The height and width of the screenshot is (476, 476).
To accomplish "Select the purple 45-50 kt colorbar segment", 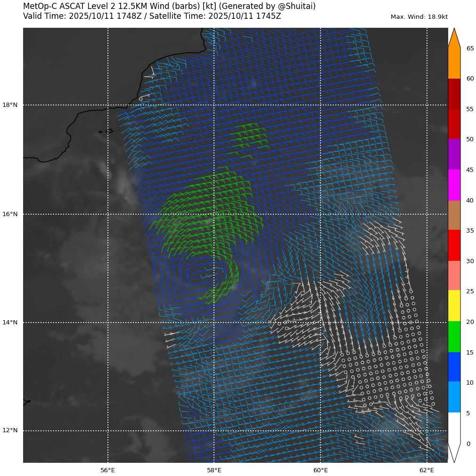I will [x=454, y=154].
